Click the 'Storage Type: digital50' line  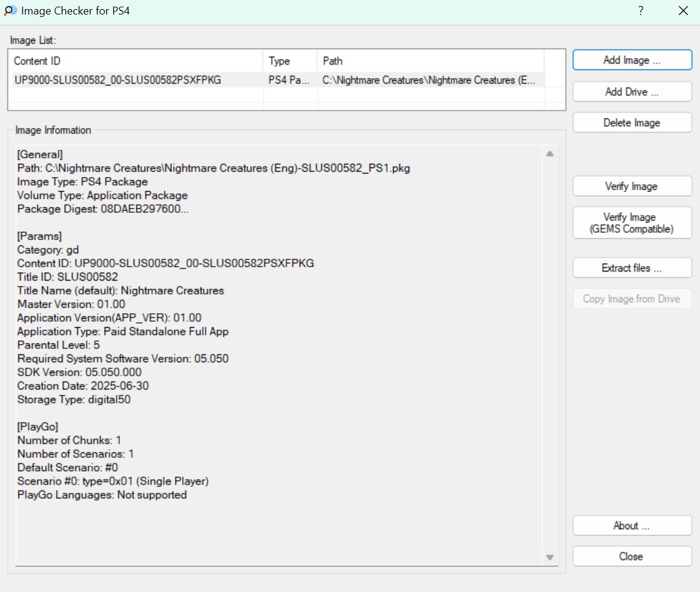[x=74, y=399]
